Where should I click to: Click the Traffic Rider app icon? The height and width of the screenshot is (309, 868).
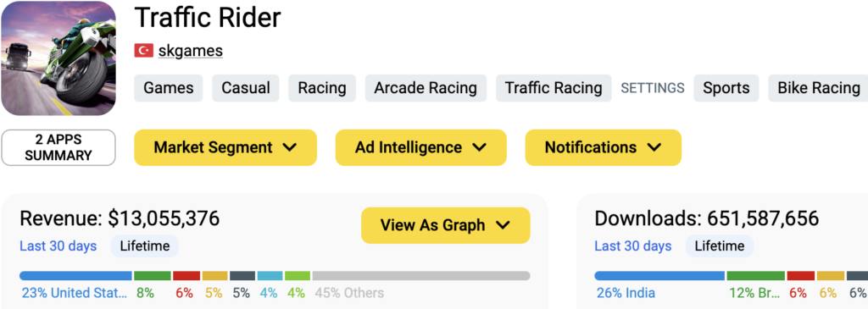[x=58, y=58]
